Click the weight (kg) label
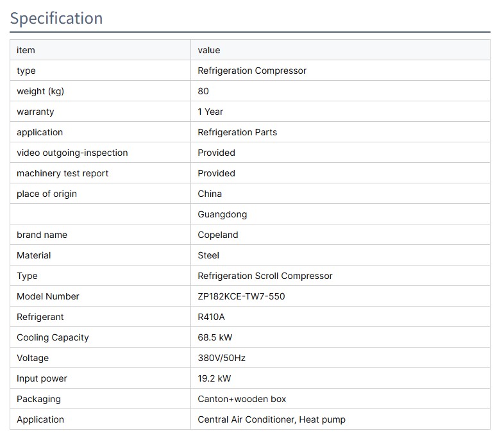504x438 pixels. (x=40, y=91)
